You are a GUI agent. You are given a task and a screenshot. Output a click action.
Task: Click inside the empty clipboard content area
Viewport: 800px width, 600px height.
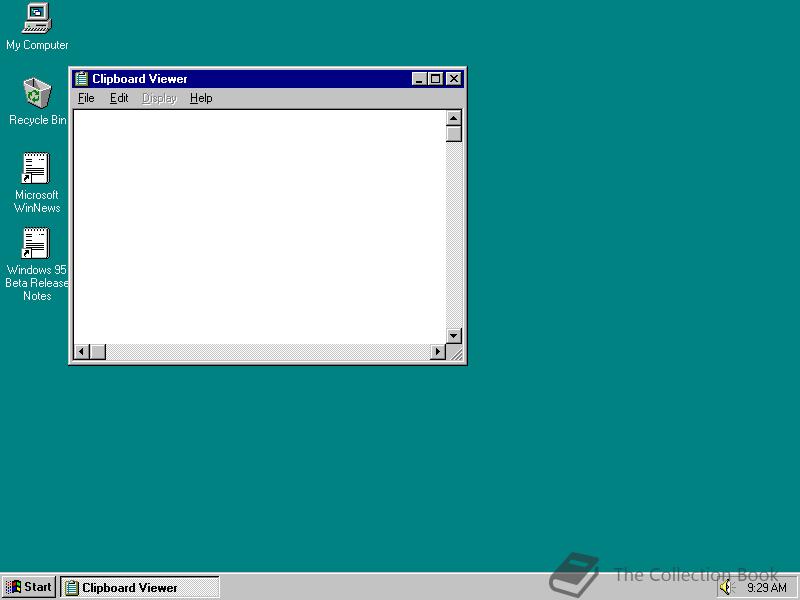[x=260, y=227]
